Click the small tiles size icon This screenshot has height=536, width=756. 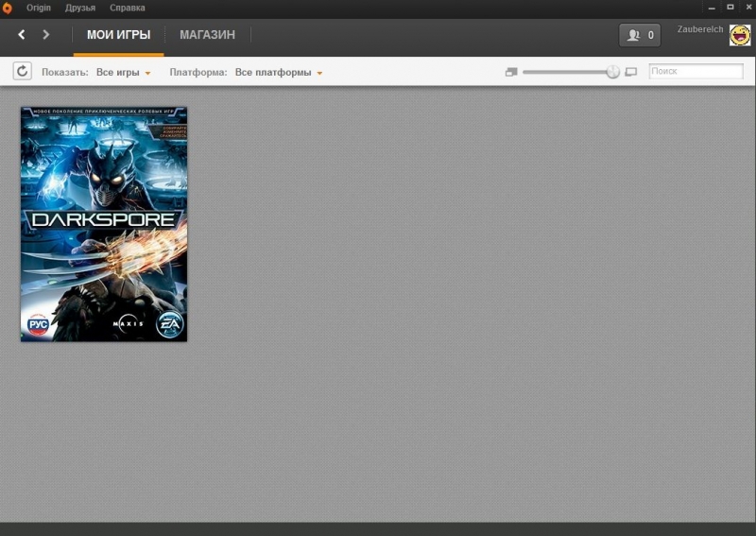point(511,72)
